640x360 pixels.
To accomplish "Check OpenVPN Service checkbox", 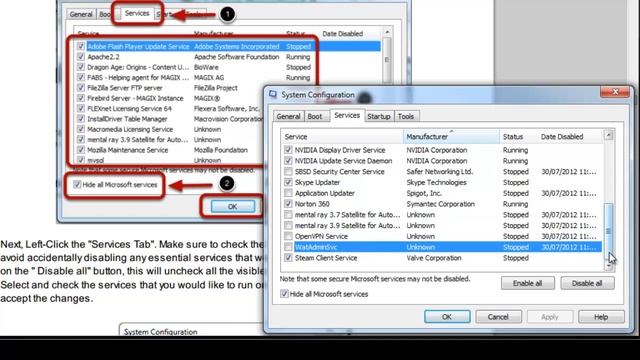I will pyautogui.click(x=288, y=236).
